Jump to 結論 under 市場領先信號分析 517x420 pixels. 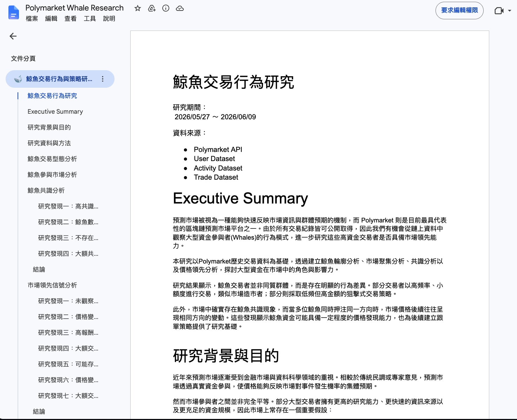pyautogui.click(x=39, y=412)
